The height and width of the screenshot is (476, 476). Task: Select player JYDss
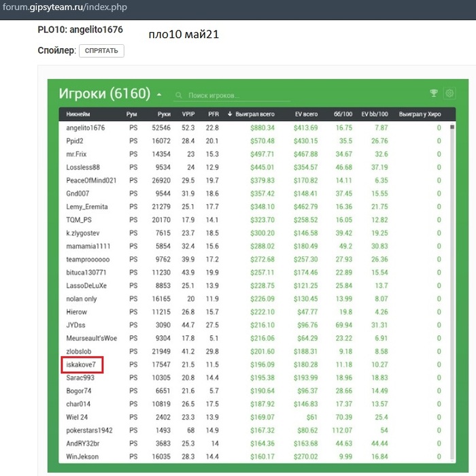point(75,325)
